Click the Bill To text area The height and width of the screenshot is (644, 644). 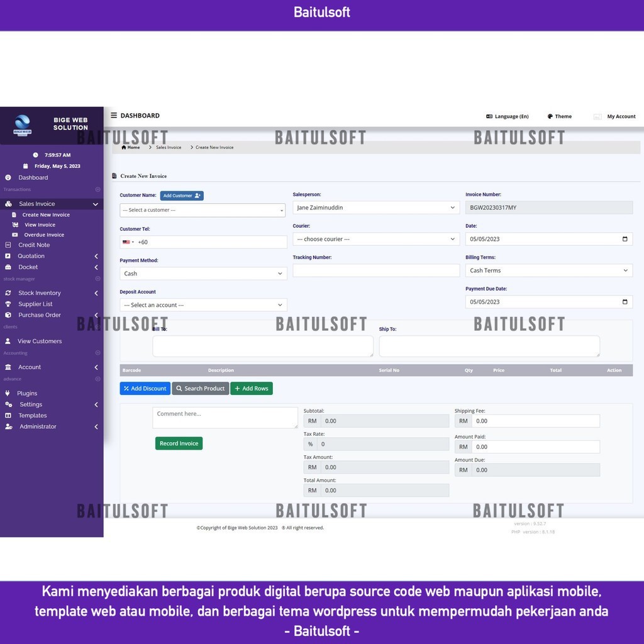tap(263, 346)
